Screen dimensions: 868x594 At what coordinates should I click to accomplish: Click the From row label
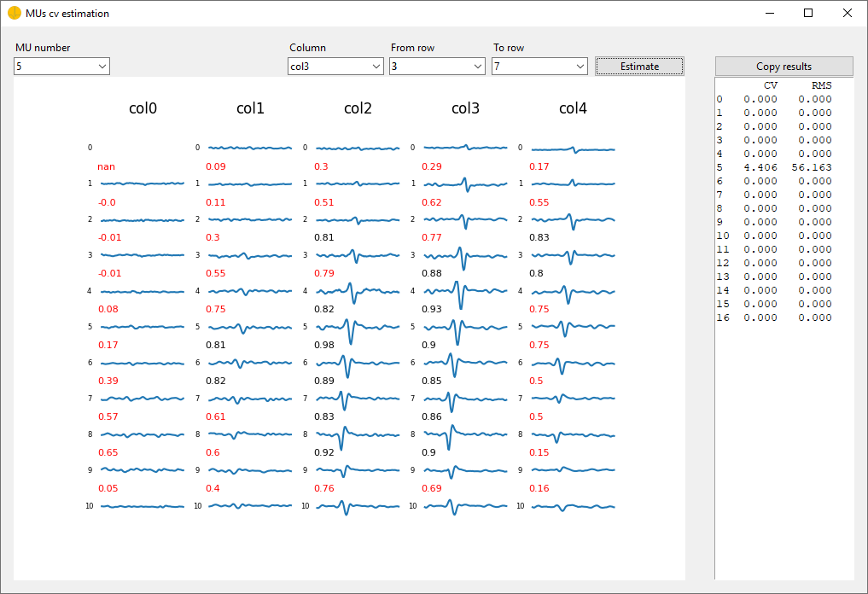click(412, 48)
